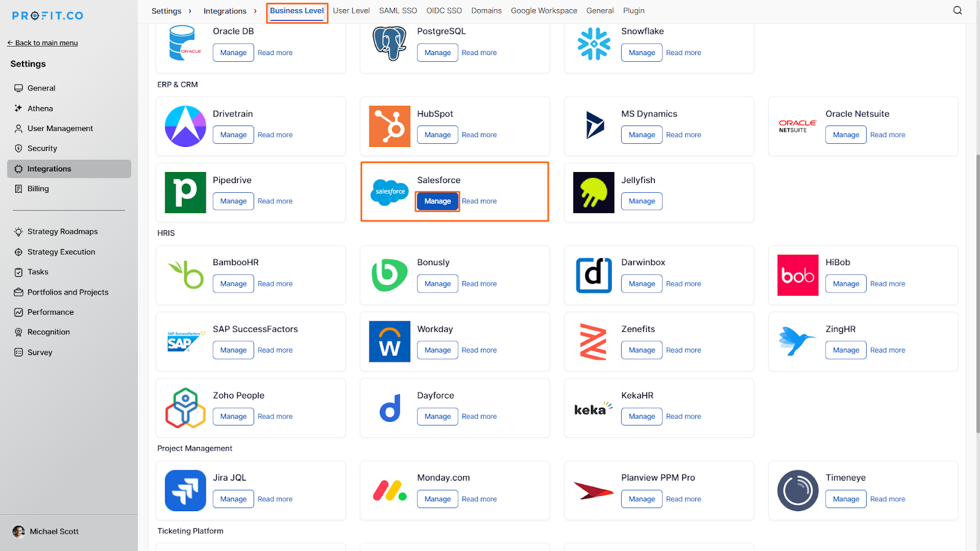Open General settings icon in sidebar

[18, 88]
